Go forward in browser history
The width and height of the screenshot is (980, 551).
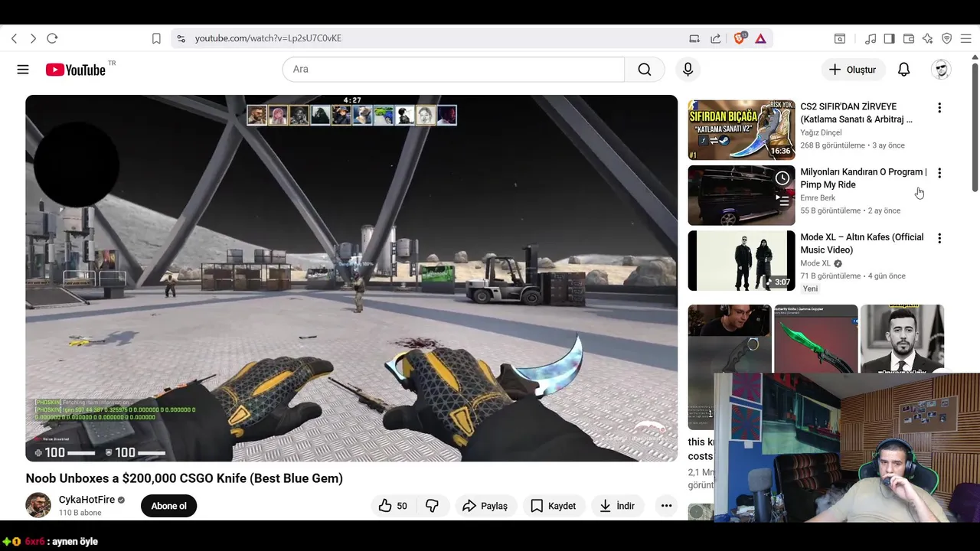[x=33, y=38]
